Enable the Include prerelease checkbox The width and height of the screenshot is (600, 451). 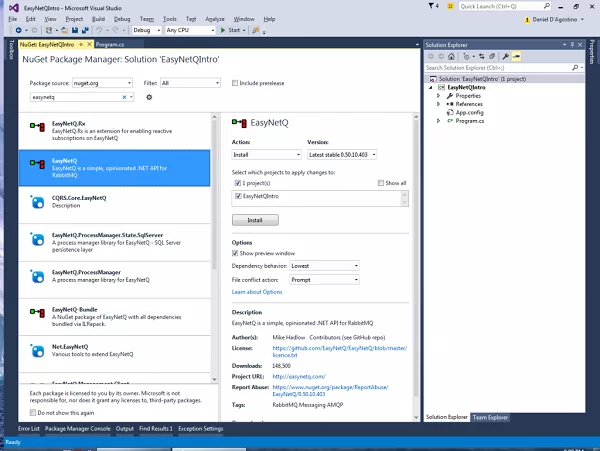[x=235, y=83]
